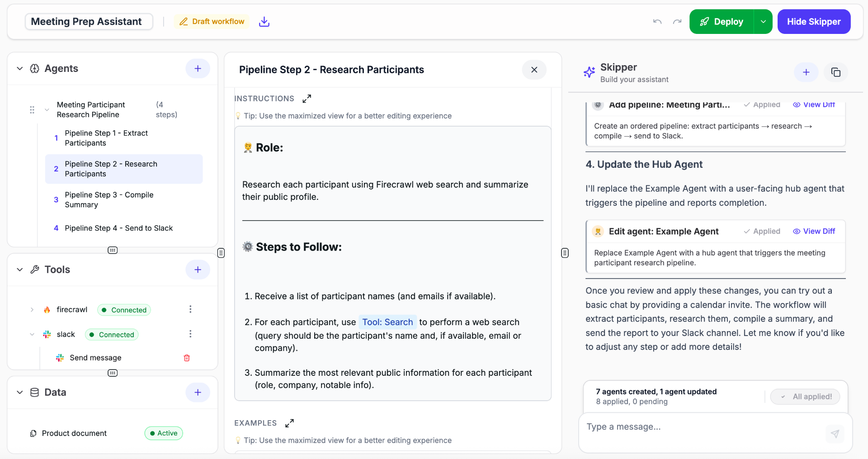The width and height of the screenshot is (868, 459).
Task: Add a new data source
Action: [x=198, y=392]
